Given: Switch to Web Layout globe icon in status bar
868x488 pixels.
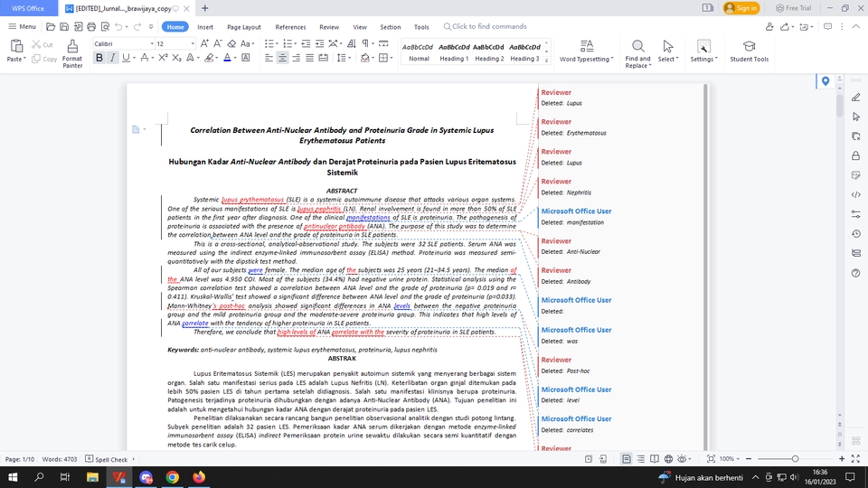Looking at the screenshot, I should click(668, 459).
